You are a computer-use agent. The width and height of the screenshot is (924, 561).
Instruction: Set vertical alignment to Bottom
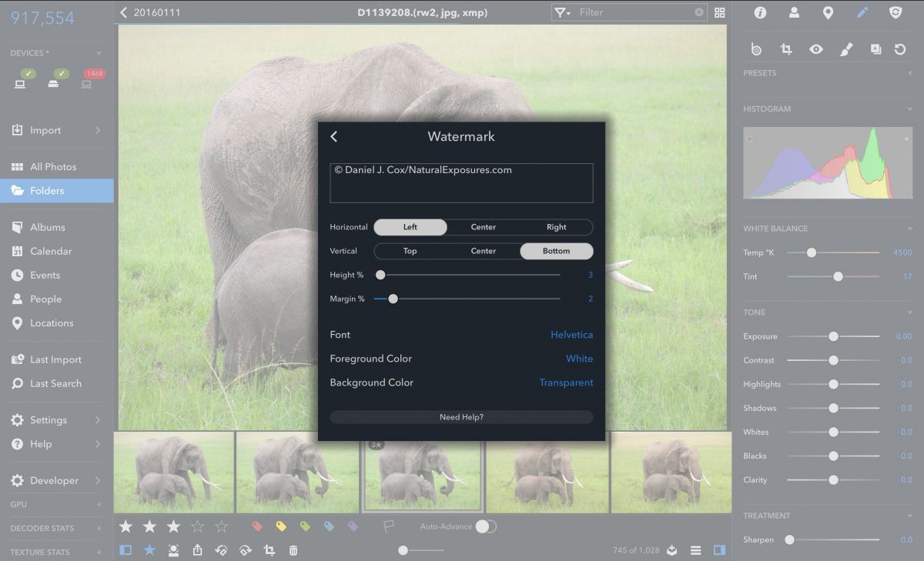pos(556,251)
